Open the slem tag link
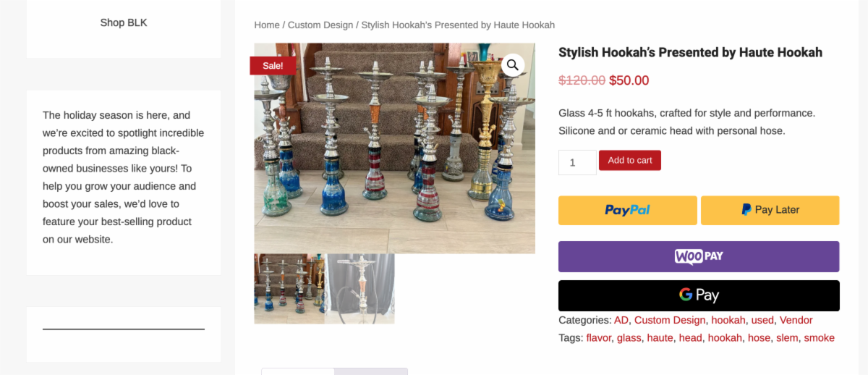Screen dimensions: 868x375 [x=787, y=338]
